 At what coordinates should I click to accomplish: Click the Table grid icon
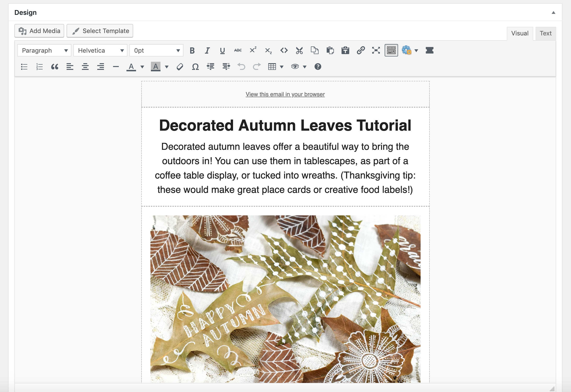tap(272, 67)
